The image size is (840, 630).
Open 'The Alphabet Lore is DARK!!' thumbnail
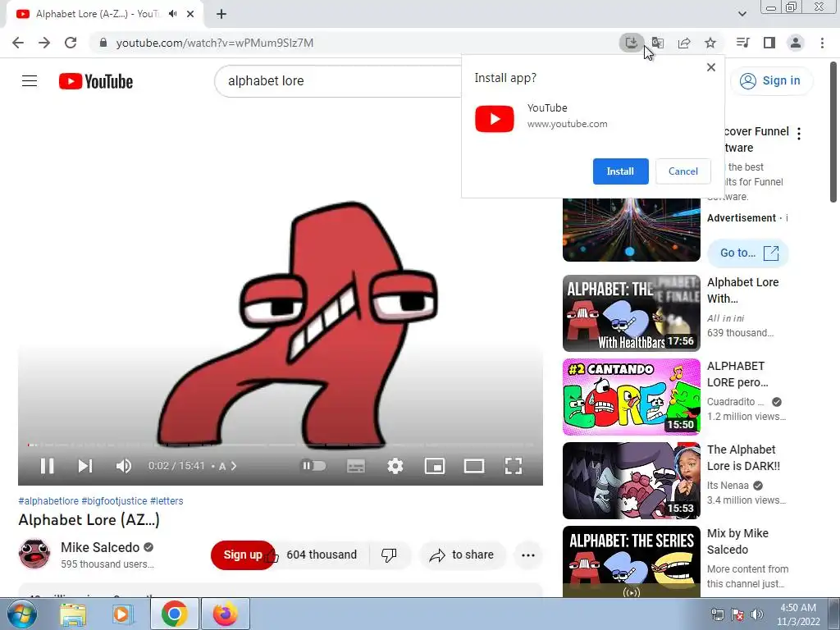tap(631, 481)
